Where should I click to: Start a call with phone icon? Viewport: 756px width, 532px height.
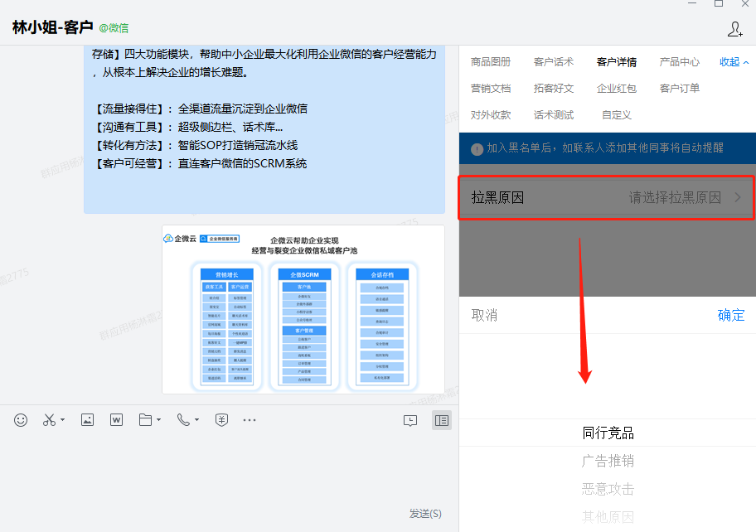183,420
